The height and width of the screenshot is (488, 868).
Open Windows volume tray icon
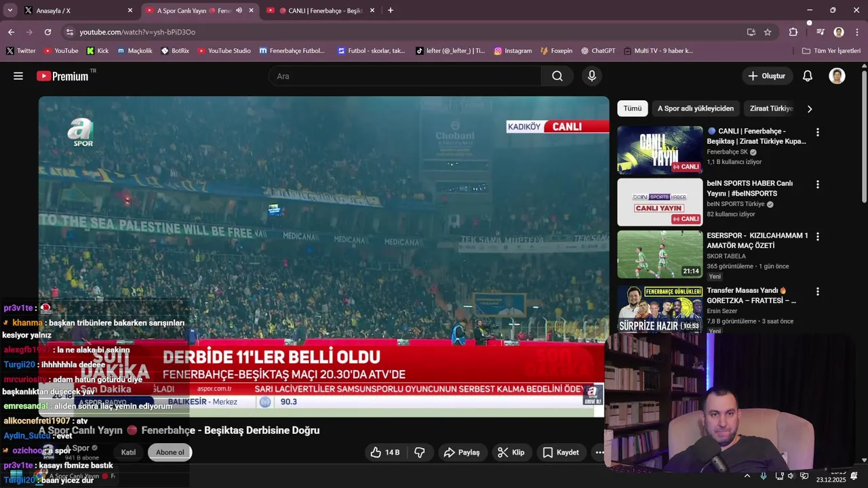point(791,476)
